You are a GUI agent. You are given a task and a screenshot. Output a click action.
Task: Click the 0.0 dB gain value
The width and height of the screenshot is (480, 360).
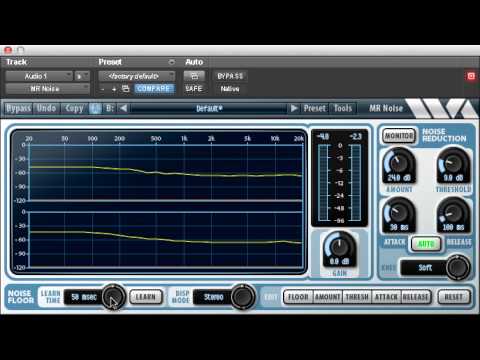point(339,261)
